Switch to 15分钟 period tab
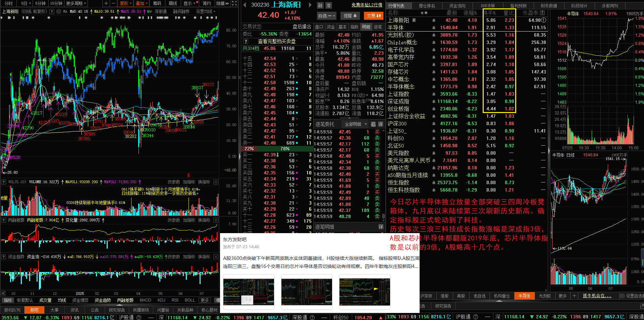The image size is (644, 320). click(x=56, y=3)
